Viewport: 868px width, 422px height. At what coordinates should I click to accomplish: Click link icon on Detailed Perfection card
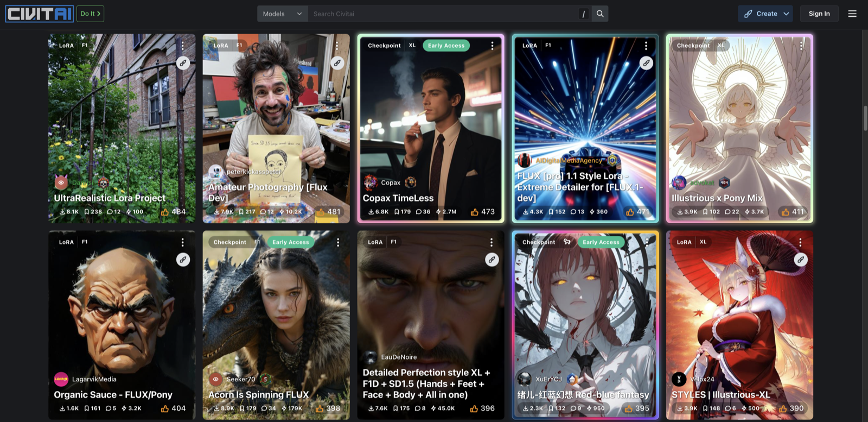tap(492, 260)
